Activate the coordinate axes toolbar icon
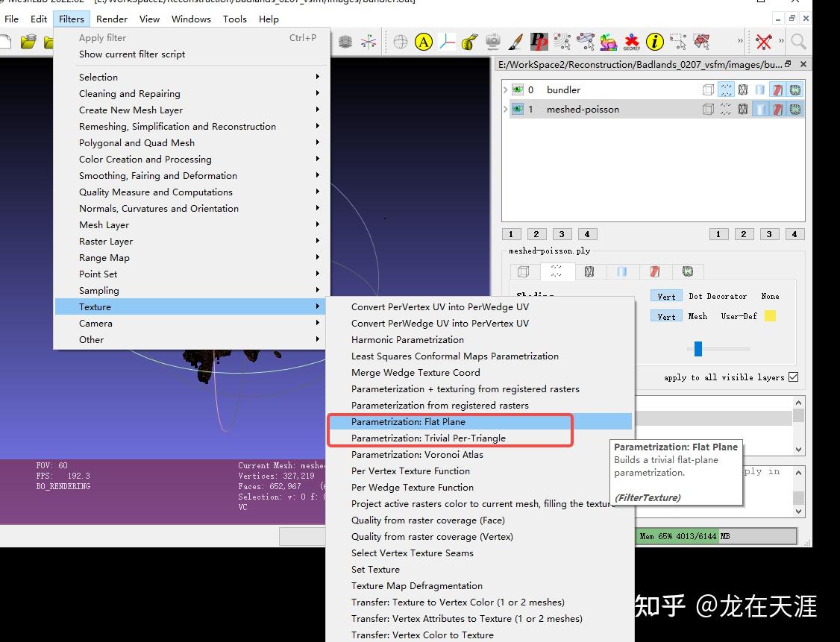840x642 pixels. point(448,43)
